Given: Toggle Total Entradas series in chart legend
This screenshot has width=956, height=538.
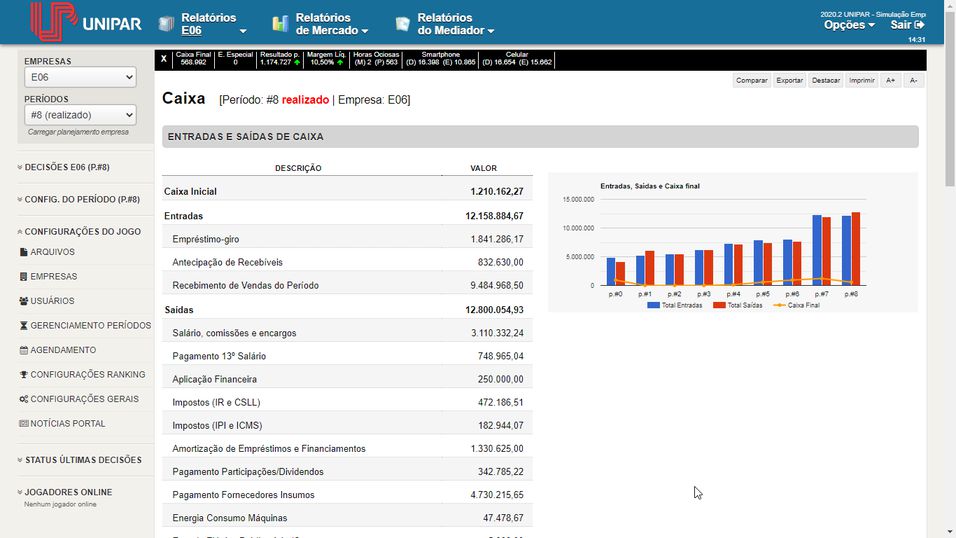Looking at the screenshot, I should pyautogui.click(x=675, y=305).
